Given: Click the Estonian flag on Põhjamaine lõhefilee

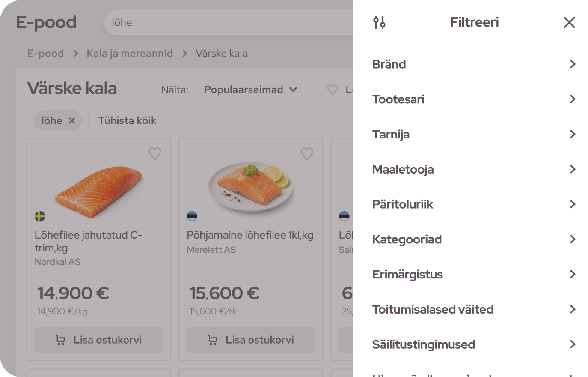Looking at the screenshot, I should [x=192, y=217].
